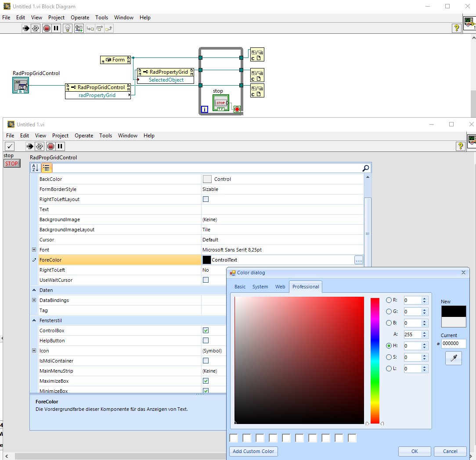The width and height of the screenshot is (476, 460).
Task: Collapse the Daten category
Action: click(34, 290)
